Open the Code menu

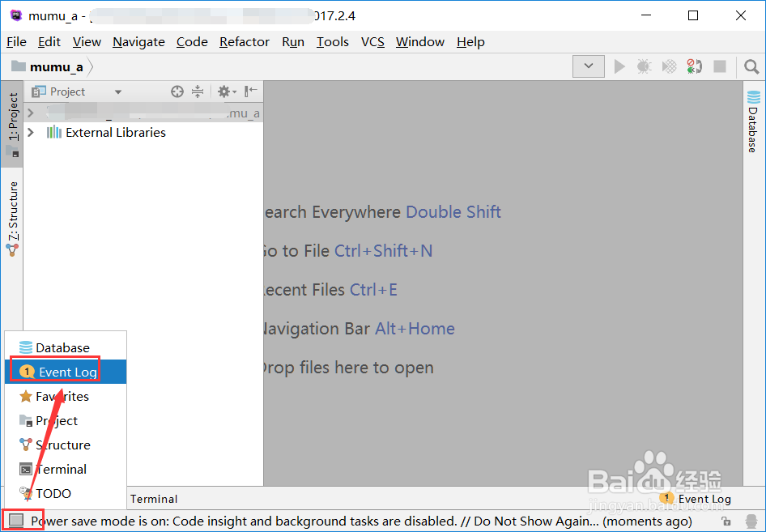coord(192,42)
